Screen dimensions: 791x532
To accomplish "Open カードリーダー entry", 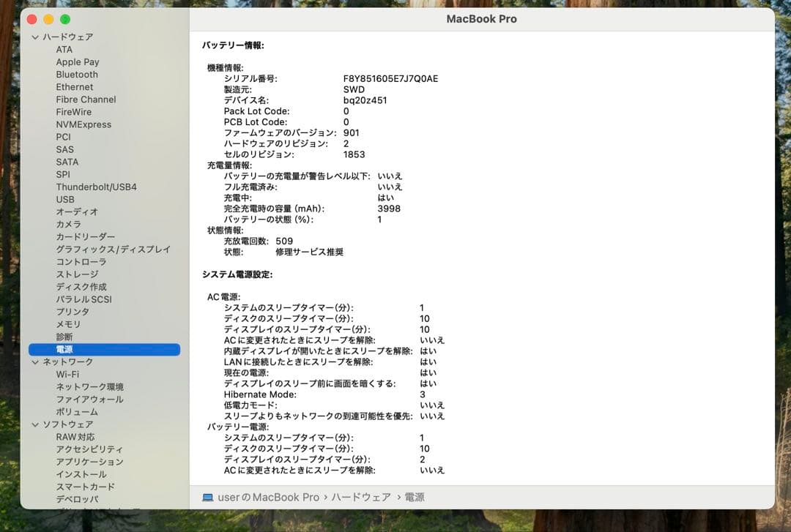I will (85, 237).
